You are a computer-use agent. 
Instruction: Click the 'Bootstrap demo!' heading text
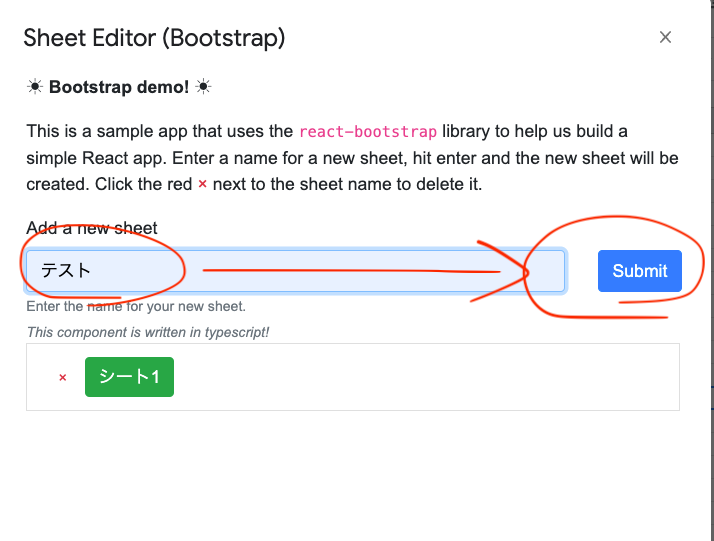tap(119, 87)
